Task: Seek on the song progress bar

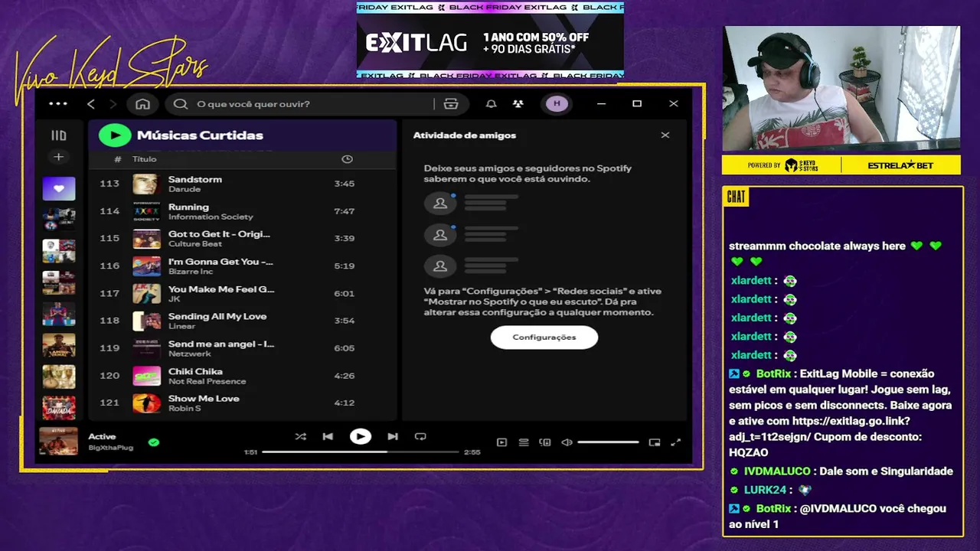Action: pos(360,452)
